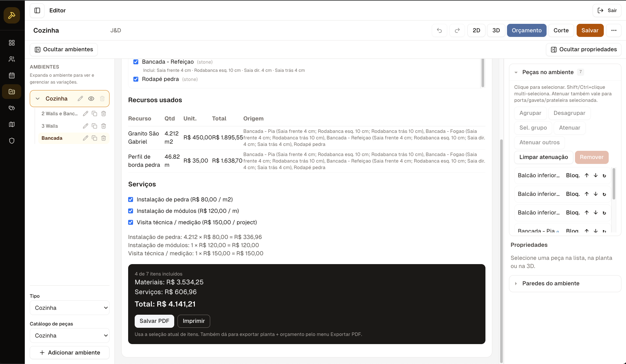The image size is (626, 364).
Task: Rename the 2 Walls e Banc... variation
Action: coord(85,114)
